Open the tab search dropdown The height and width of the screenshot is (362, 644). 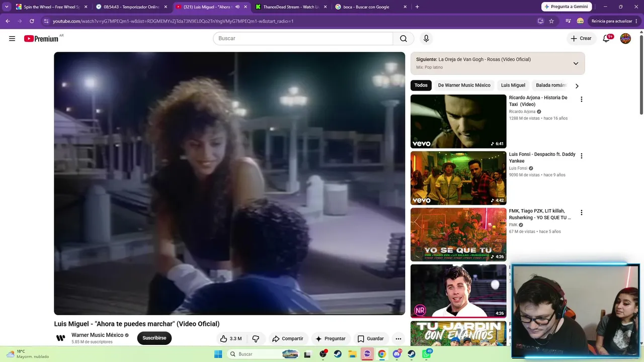tap(7, 7)
